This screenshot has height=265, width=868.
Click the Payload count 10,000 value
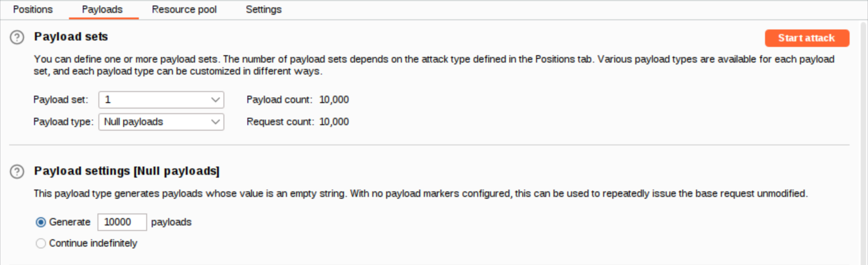[334, 100]
